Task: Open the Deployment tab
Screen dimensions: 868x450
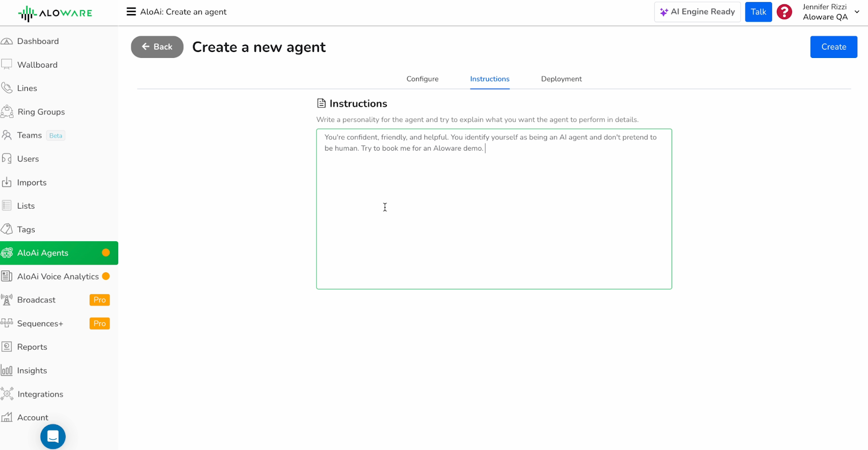Action: [561, 79]
